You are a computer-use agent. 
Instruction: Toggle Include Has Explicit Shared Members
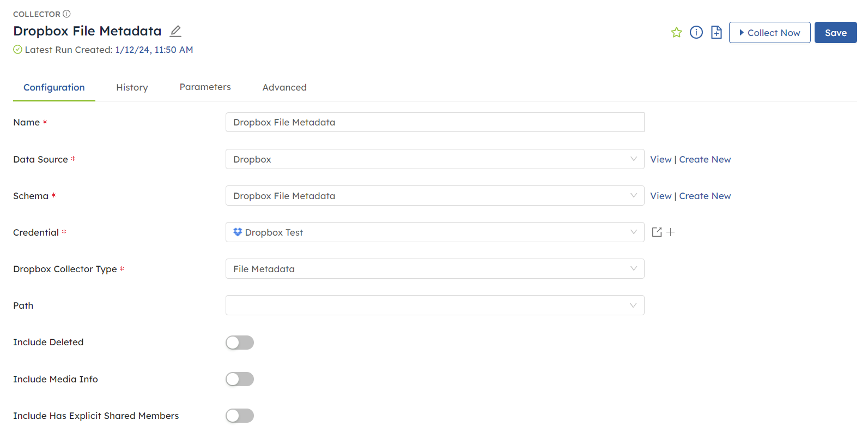(x=240, y=416)
